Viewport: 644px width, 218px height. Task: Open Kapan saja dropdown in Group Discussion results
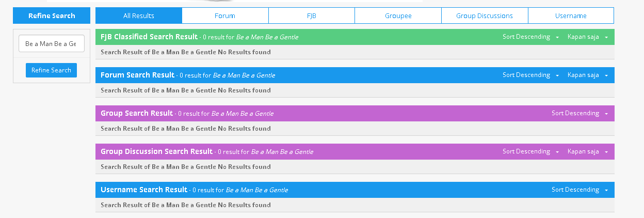(588, 152)
